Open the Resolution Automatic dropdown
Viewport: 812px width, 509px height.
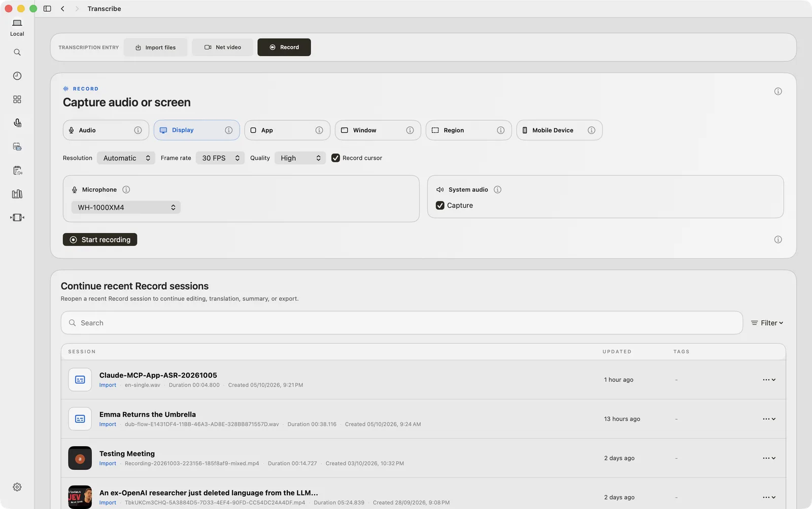click(x=126, y=158)
